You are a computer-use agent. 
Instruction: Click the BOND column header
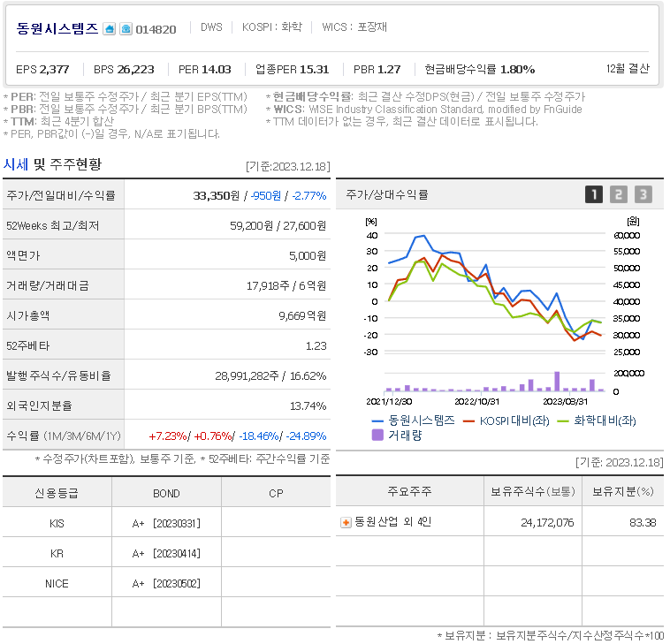click(x=166, y=493)
